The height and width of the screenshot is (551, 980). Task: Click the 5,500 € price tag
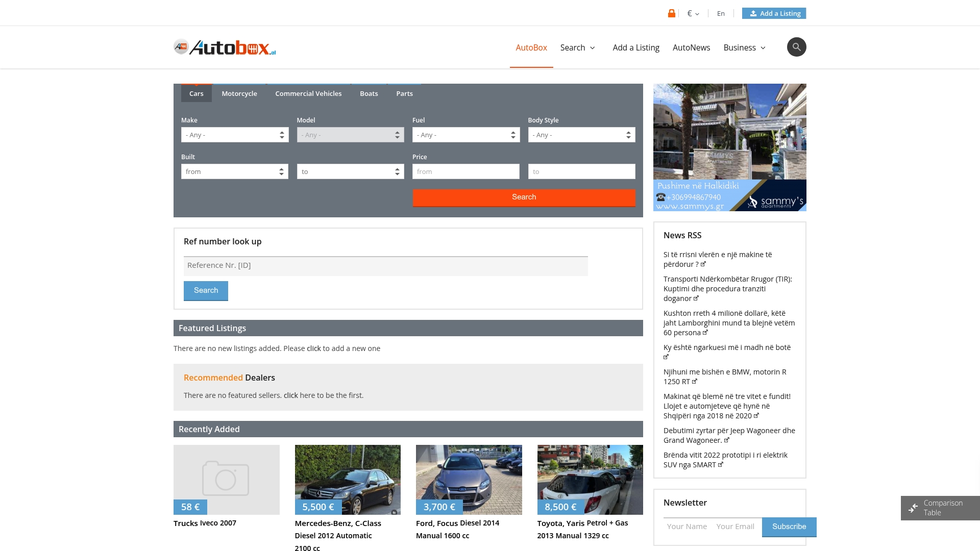[x=318, y=507]
